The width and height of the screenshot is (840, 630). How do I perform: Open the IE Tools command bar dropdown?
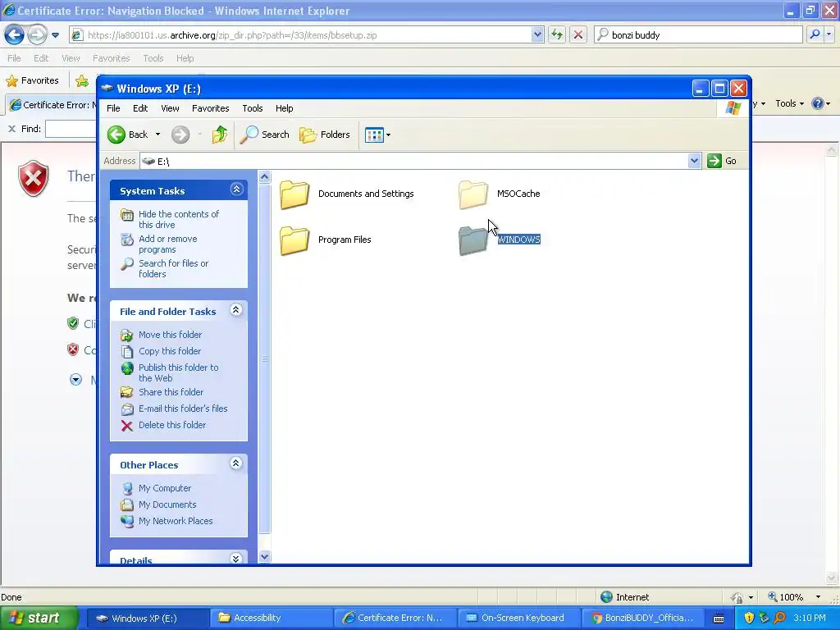click(x=790, y=103)
